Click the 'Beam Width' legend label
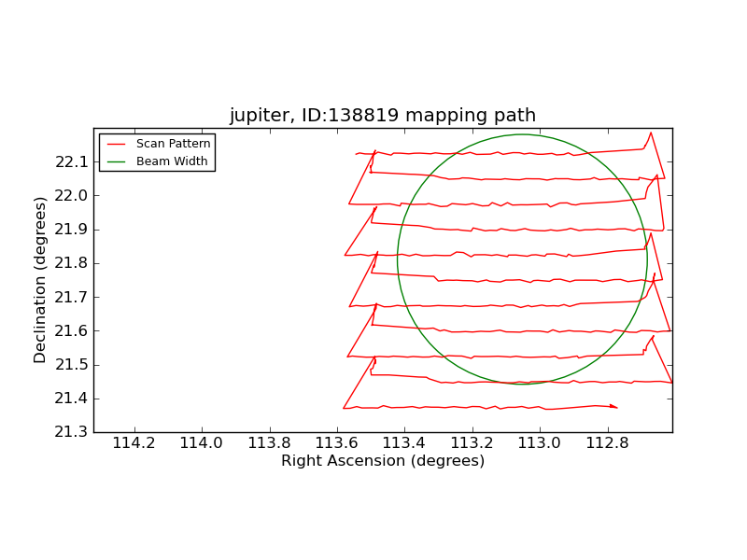This screenshot has height=560, width=747. [x=172, y=161]
